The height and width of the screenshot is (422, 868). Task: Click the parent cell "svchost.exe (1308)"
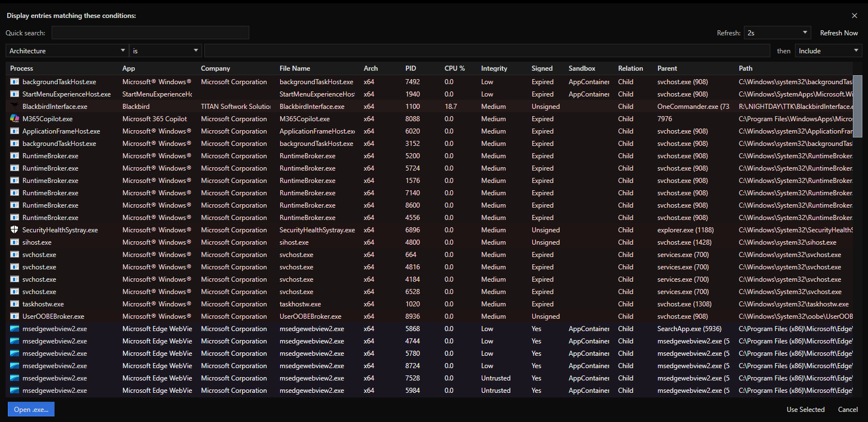[x=684, y=304]
